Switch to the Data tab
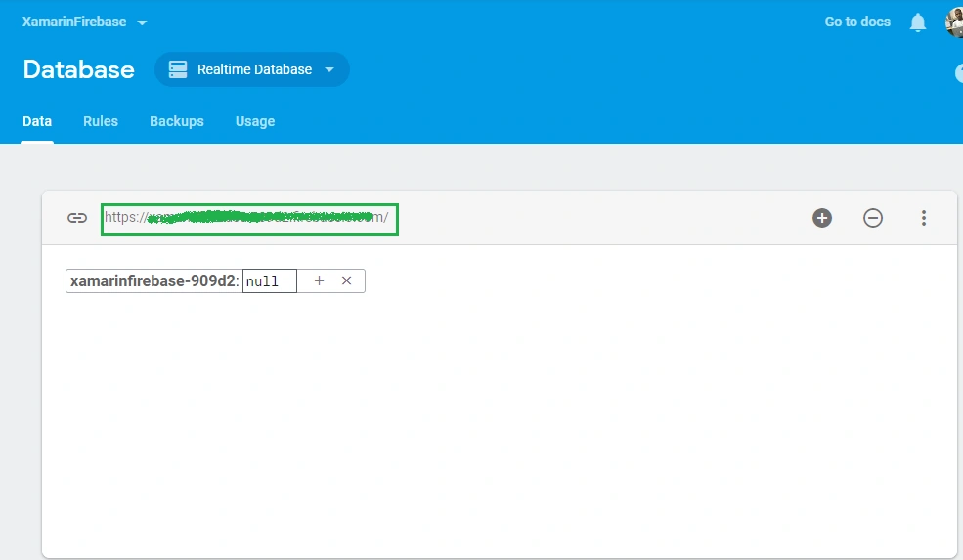 [37, 121]
